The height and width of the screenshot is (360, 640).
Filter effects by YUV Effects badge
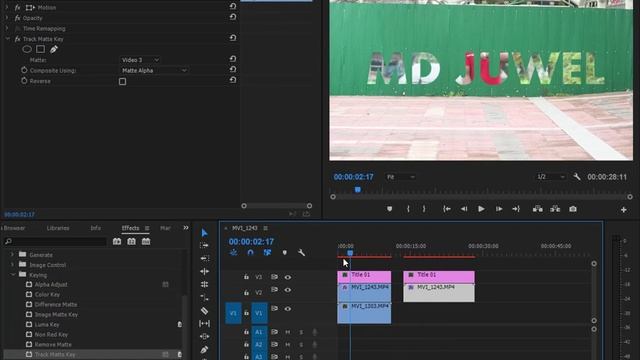[x=146, y=242]
